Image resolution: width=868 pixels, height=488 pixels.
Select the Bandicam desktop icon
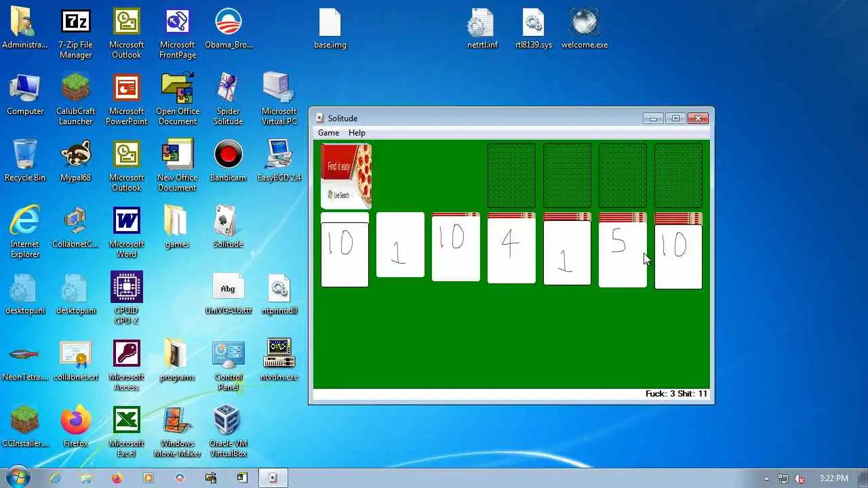(228, 161)
